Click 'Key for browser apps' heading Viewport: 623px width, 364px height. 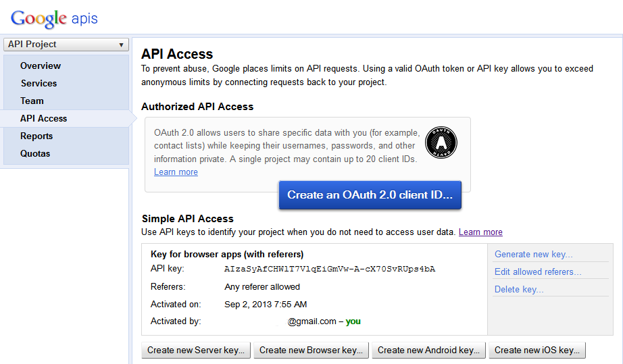(227, 254)
